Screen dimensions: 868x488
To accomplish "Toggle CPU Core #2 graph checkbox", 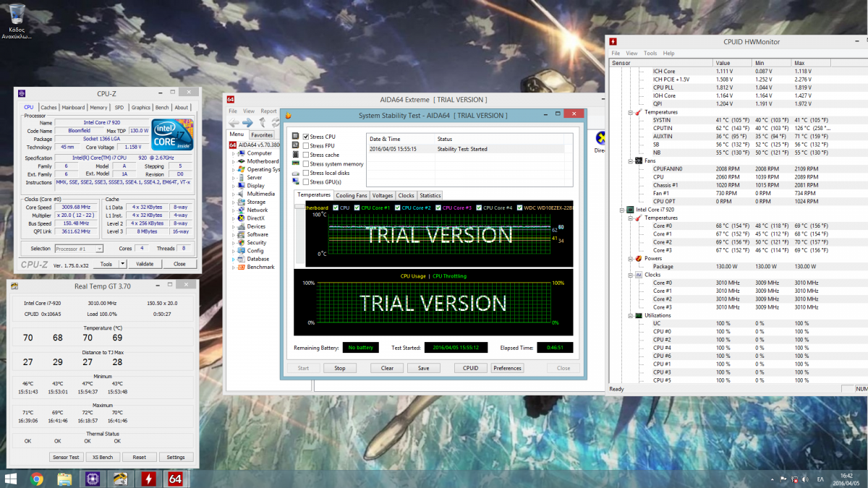I will (397, 208).
